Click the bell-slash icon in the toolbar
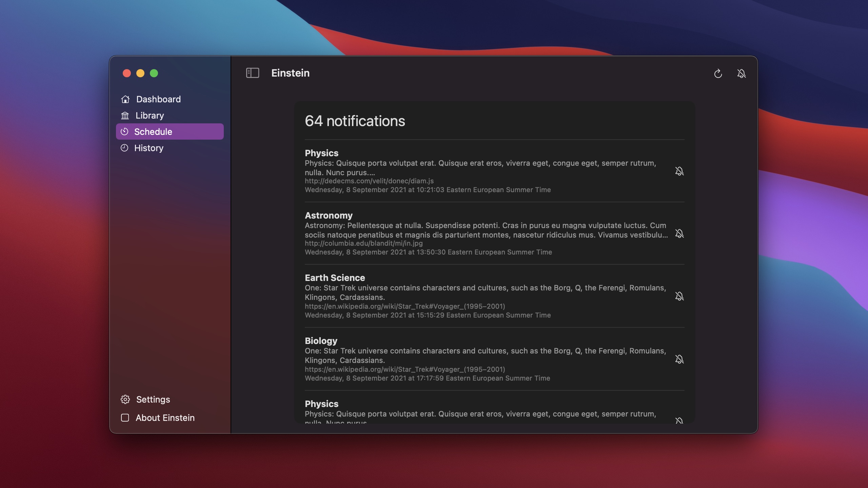This screenshot has width=868, height=488. 742,74
